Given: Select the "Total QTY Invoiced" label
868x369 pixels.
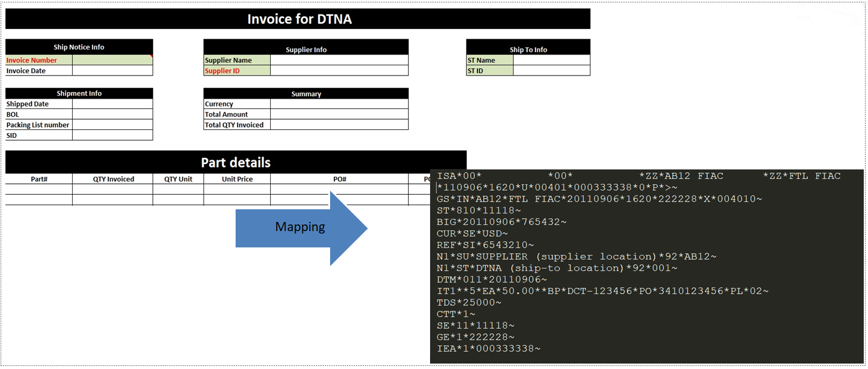Looking at the screenshot, I should click(234, 125).
